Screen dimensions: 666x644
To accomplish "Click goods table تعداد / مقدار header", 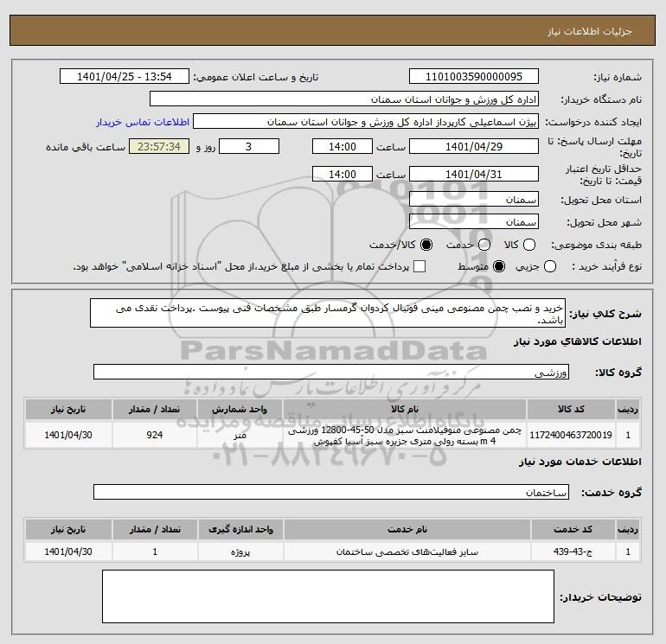I will coord(155,409).
